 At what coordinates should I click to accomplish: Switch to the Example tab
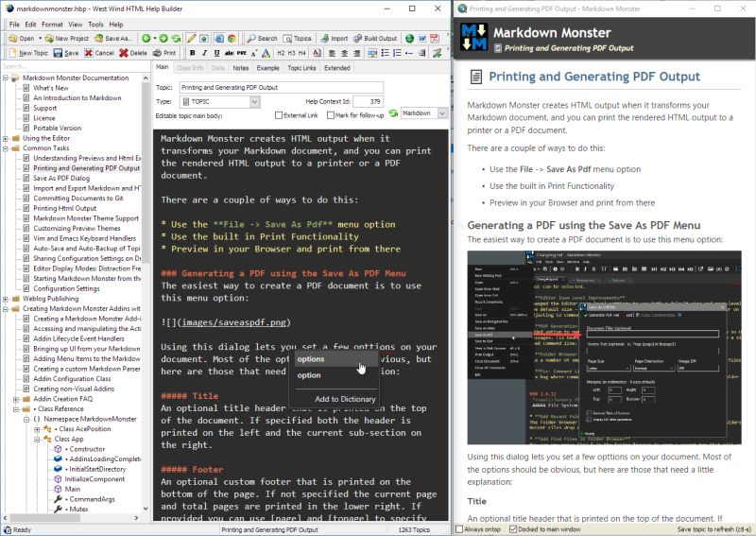pos(268,68)
